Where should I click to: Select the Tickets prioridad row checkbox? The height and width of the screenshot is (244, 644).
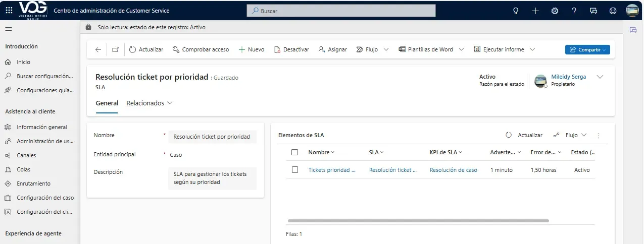tap(295, 170)
